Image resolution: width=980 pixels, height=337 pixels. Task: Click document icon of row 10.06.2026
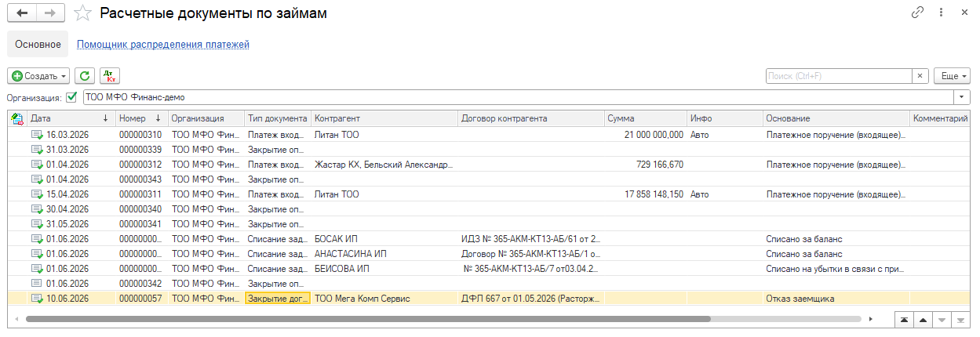click(37, 299)
